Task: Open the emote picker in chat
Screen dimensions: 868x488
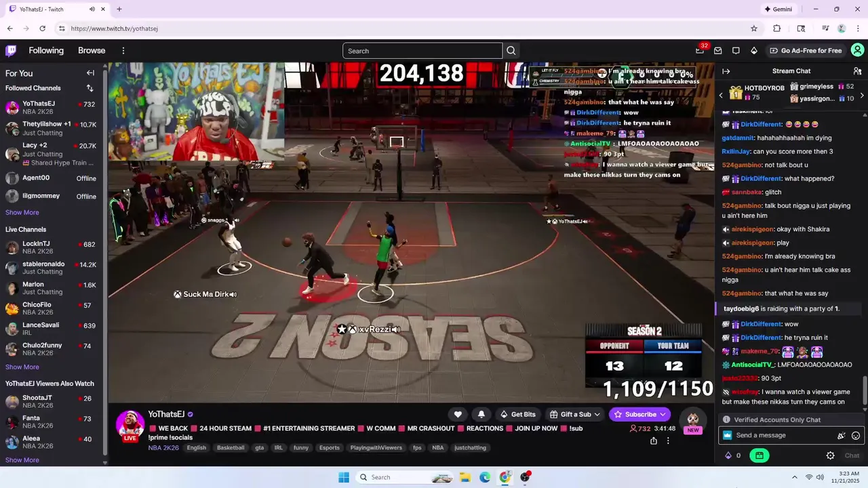Action: coord(856,436)
